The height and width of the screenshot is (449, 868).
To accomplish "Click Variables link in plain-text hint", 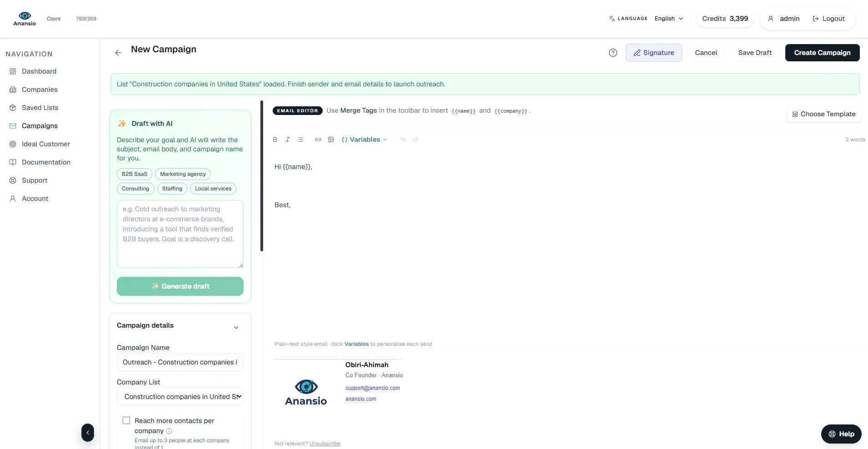I will click(357, 344).
